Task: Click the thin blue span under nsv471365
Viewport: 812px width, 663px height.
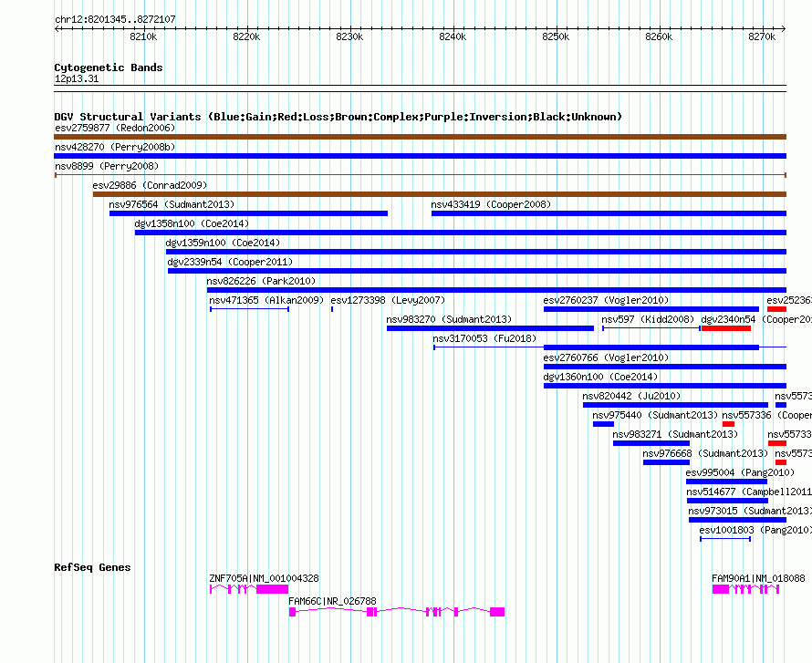Action: tap(250, 309)
